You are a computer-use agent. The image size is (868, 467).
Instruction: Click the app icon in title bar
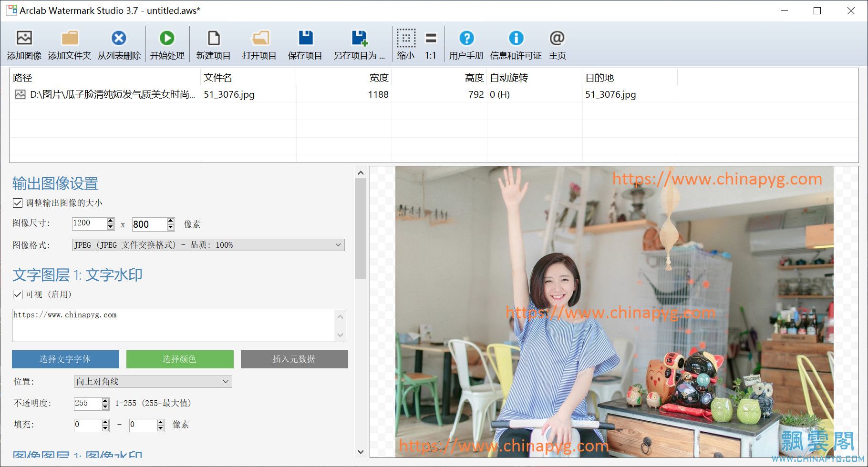point(11,10)
